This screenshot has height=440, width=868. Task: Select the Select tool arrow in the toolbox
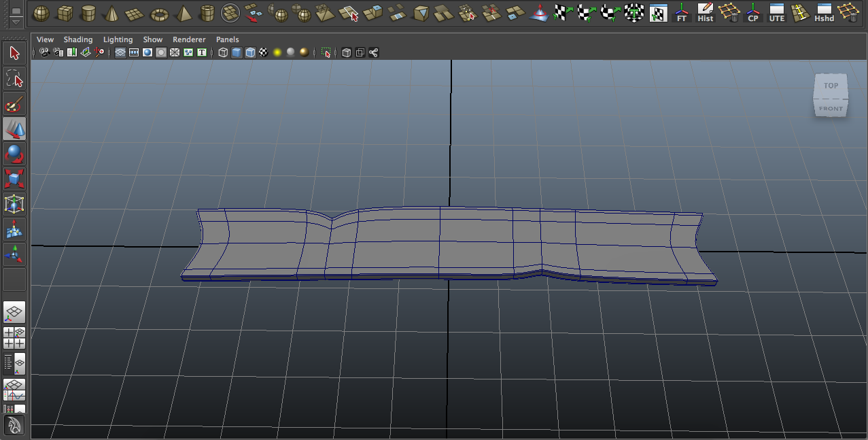click(x=14, y=52)
